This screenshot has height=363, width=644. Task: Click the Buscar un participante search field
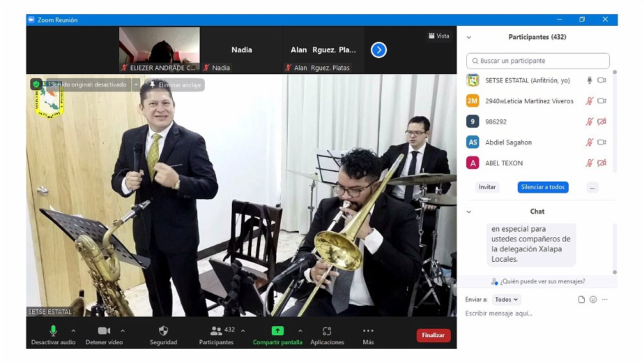[x=538, y=61]
